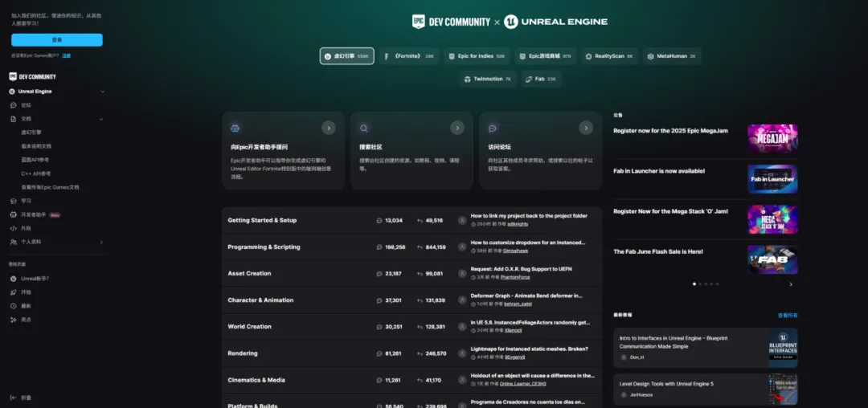Open Asset Creation forum category
The width and height of the screenshot is (868, 408).
coord(250,274)
